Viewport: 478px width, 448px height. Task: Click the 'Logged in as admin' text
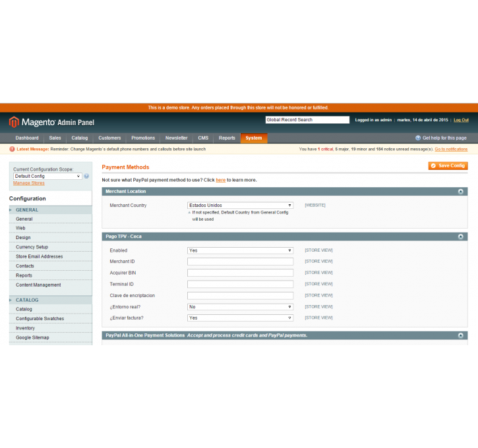coord(373,120)
